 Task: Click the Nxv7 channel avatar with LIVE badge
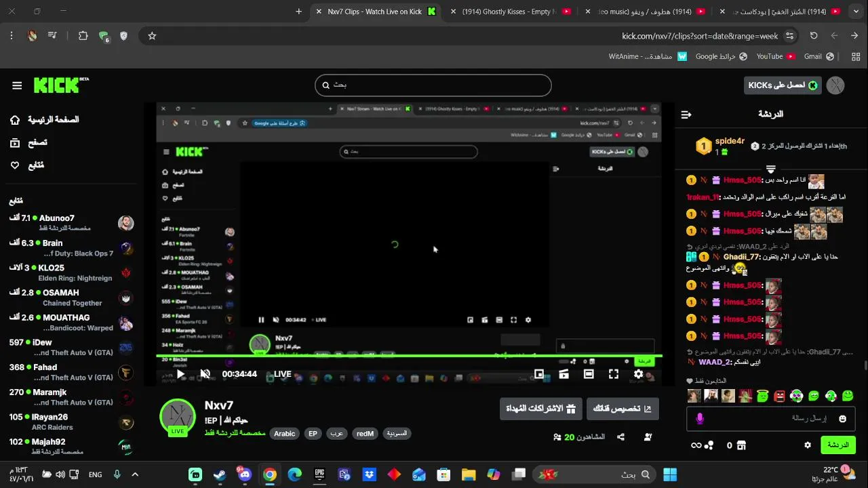(x=177, y=416)
